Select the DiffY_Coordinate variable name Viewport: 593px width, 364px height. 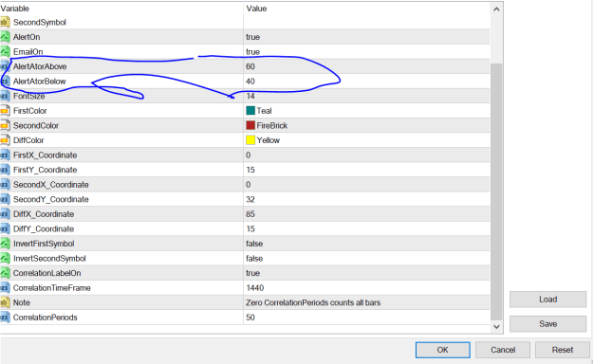(44, 228)
